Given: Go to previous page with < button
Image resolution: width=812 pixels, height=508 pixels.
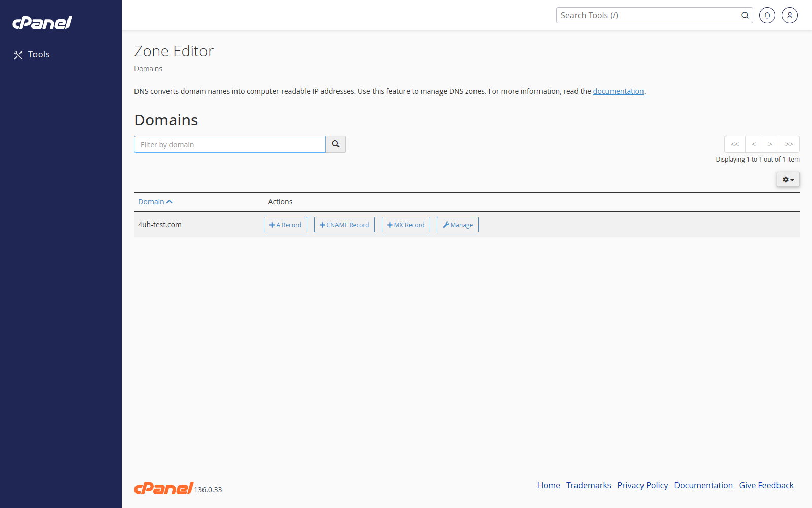Looking at the screenshot, I should [x=754, y=144].
